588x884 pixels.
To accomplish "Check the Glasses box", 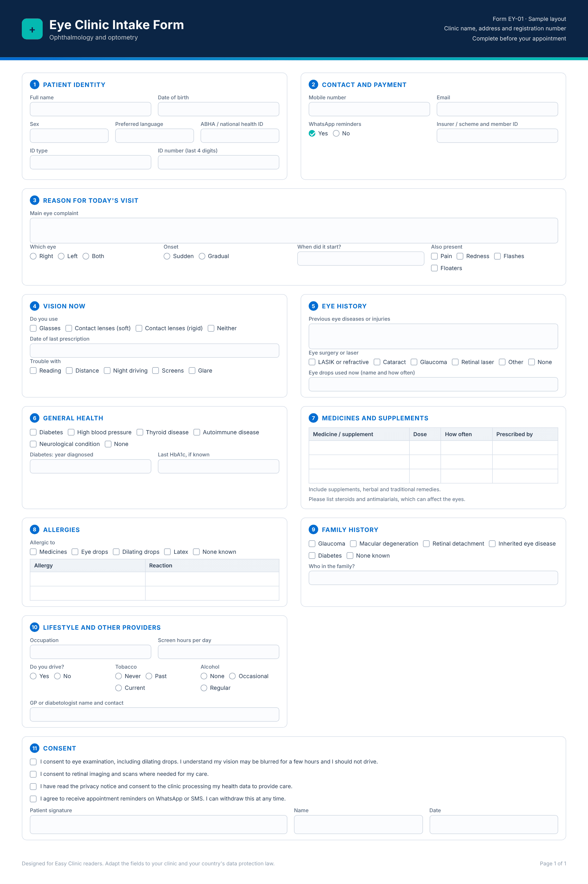I will (34, 328).
